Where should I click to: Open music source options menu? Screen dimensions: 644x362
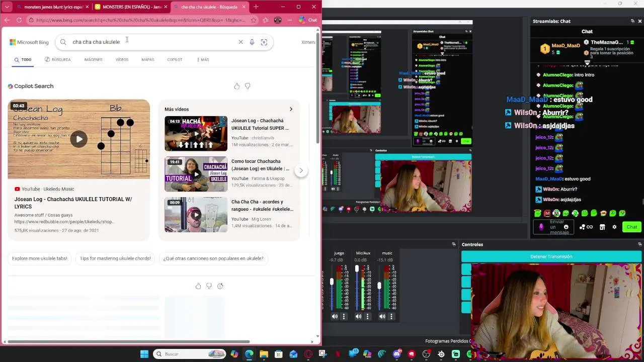391,316
